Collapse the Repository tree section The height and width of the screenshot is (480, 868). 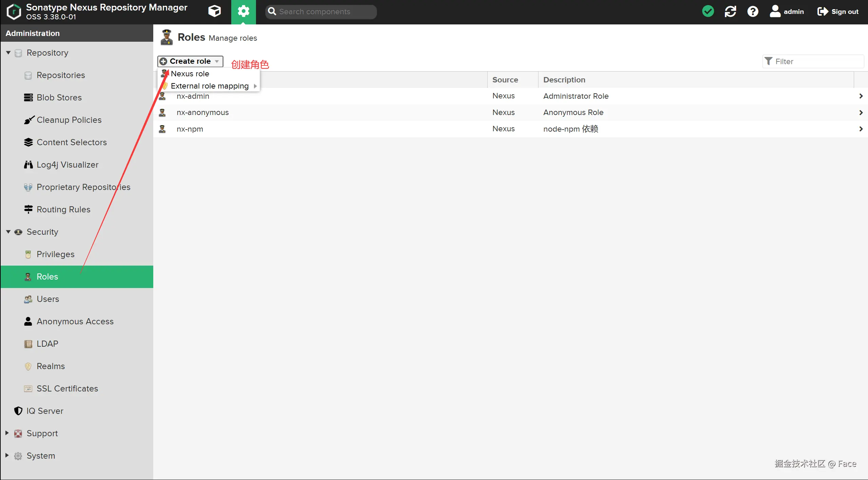pyautogui.click(x=8, y=53)
